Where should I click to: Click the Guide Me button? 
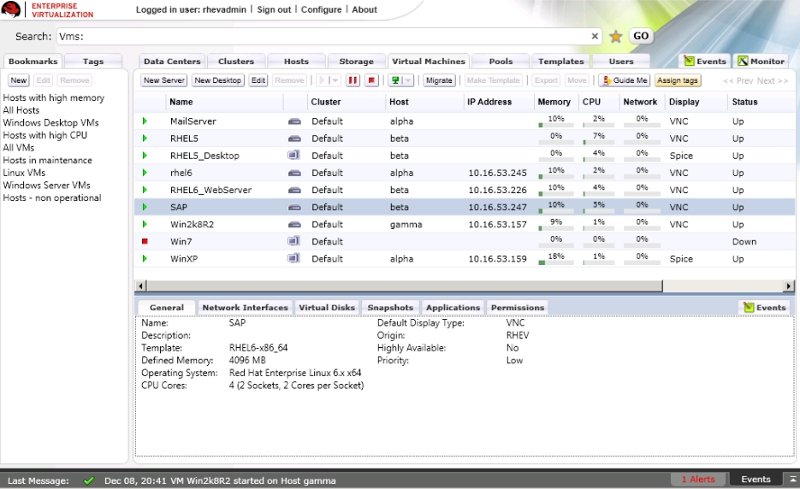tap(625, 80)
